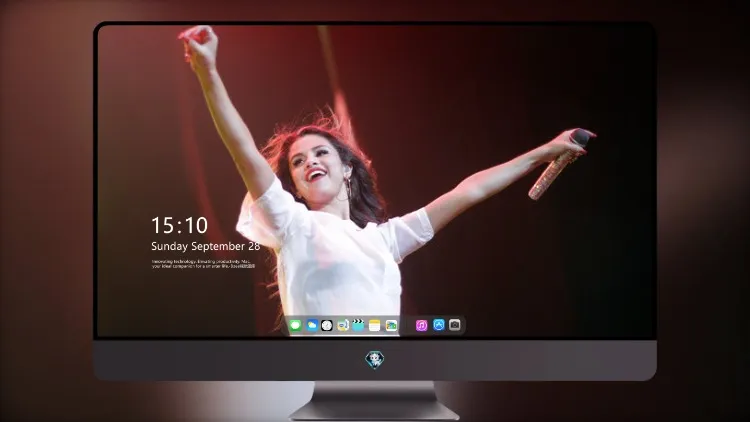Image resolution: width=750 pixels, height=422 pixels.
Task: Open the Weather app in dock
Action: [312, 325]
